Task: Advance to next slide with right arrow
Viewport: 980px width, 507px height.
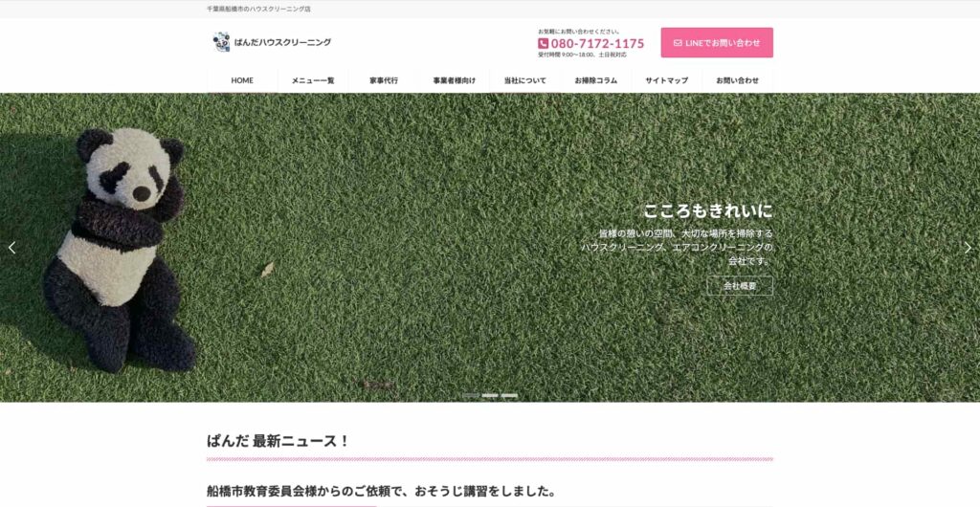Action: click(968, 248)
